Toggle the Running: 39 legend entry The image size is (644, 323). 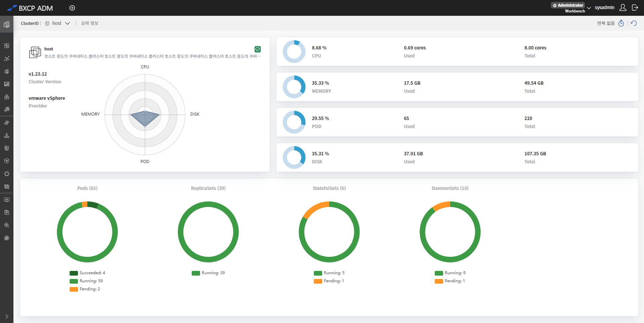pyautogui.click(x=208, y=273)
